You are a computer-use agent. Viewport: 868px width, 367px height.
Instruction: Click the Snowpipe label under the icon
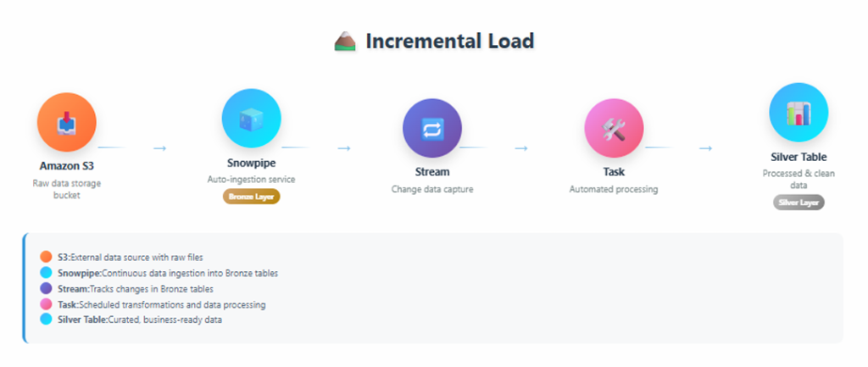pyautogui.click(x=251, y=163)
